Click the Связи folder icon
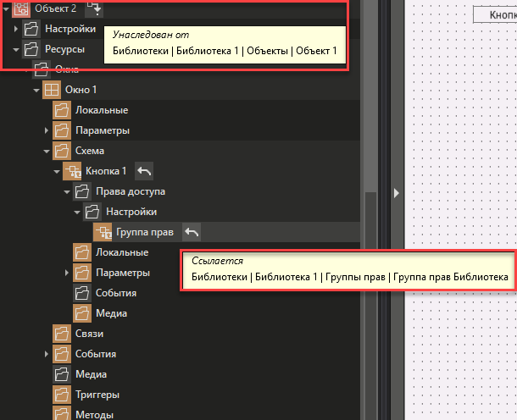517x420 pixels. coord(62,334)
